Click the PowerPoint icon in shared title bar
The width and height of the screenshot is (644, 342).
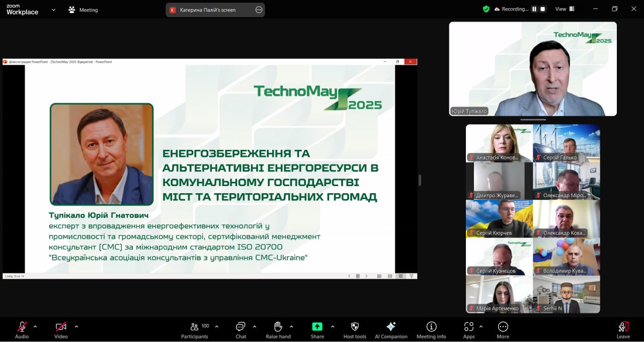coord(6,62)
